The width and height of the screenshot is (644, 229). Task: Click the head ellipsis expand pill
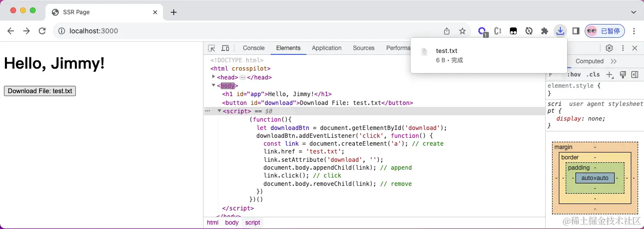pyautogui.click(x=242, y=77)
